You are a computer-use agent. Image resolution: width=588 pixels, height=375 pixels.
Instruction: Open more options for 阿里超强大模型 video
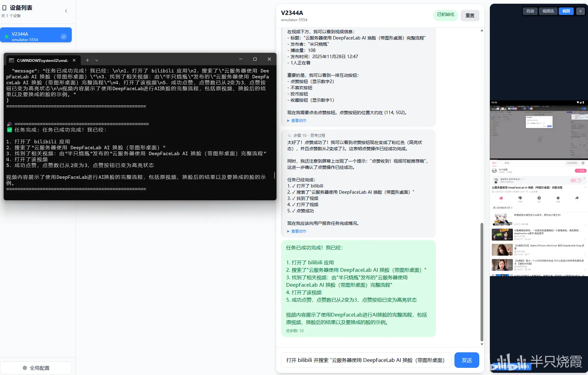tap(585, 224)
